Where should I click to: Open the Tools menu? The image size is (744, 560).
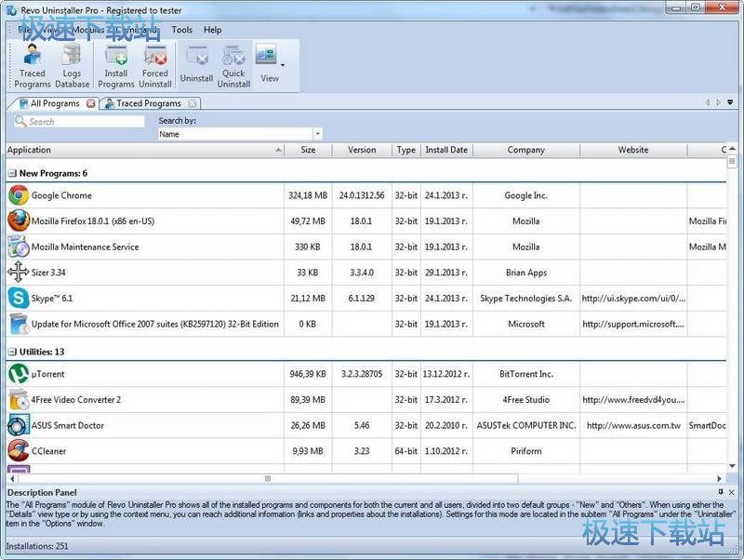(181, 29)
